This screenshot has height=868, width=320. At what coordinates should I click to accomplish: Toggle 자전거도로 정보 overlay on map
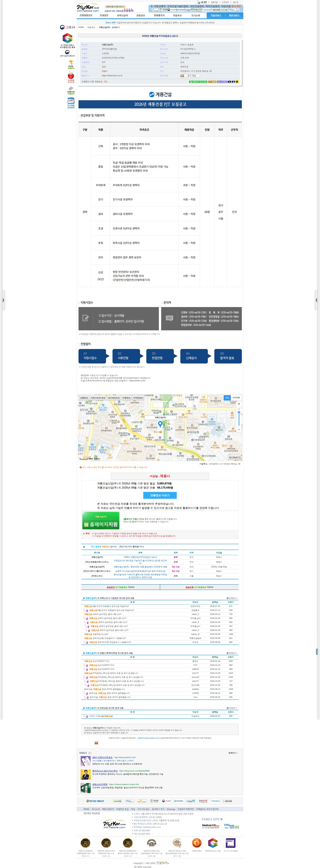point(98,398)
